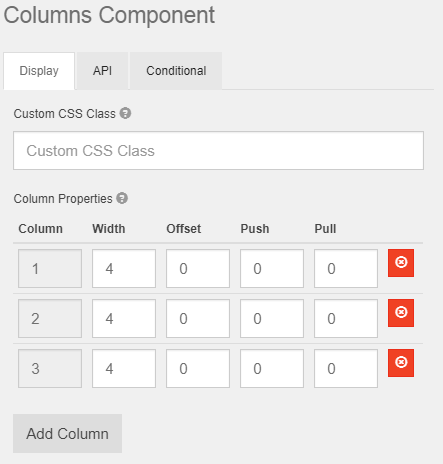The height and width of the screenshot is (464, 443).
Task: Select the Offset field of column 1
Action: [x=198, y=268]
